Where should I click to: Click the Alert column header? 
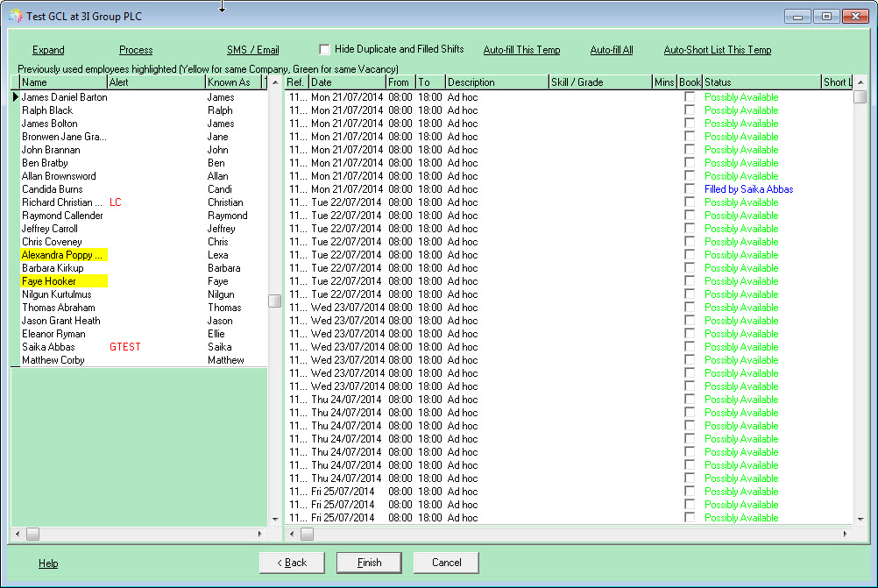pyautogui.click(x=156, y=82)
